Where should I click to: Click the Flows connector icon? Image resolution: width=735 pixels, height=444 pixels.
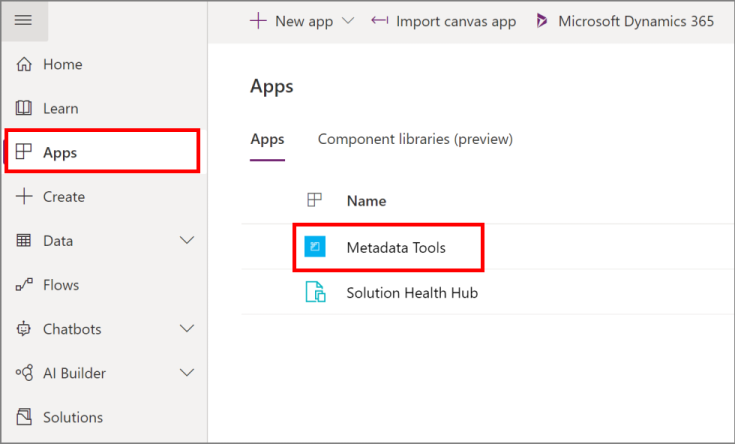click(24, 285)
